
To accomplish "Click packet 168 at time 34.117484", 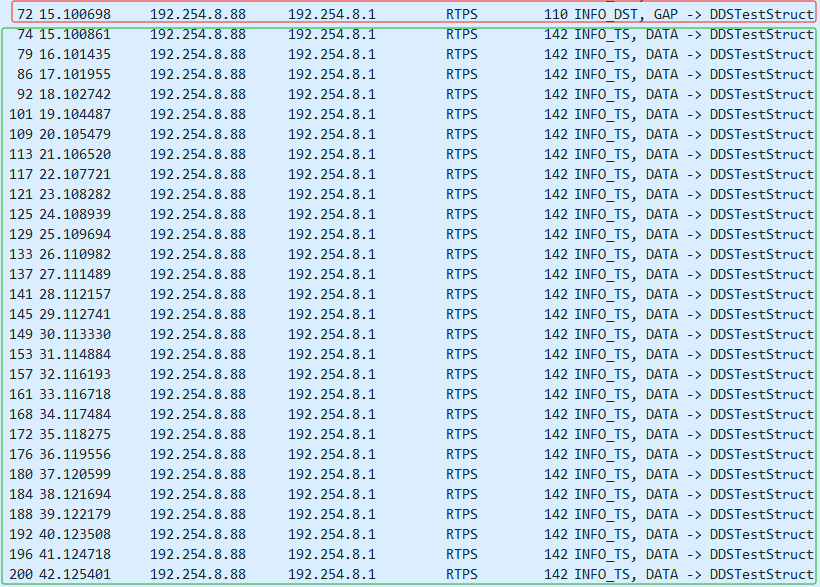I will (x=410, y=414).
